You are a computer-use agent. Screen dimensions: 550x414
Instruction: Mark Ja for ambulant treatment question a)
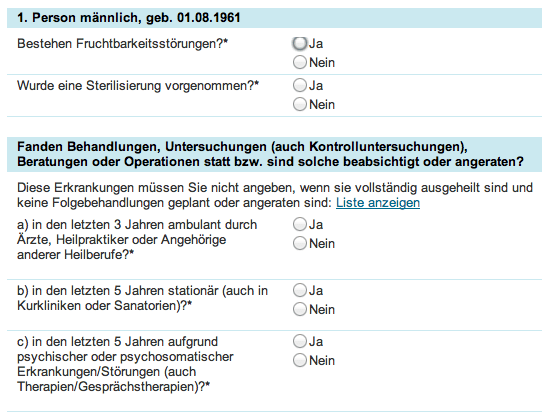point(300,224)
